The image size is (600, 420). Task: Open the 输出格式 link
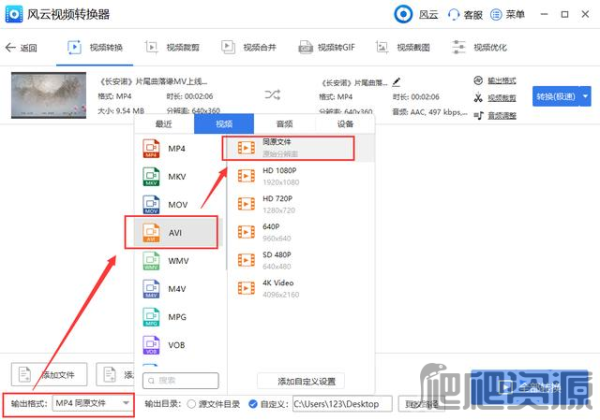coord(502,80)
